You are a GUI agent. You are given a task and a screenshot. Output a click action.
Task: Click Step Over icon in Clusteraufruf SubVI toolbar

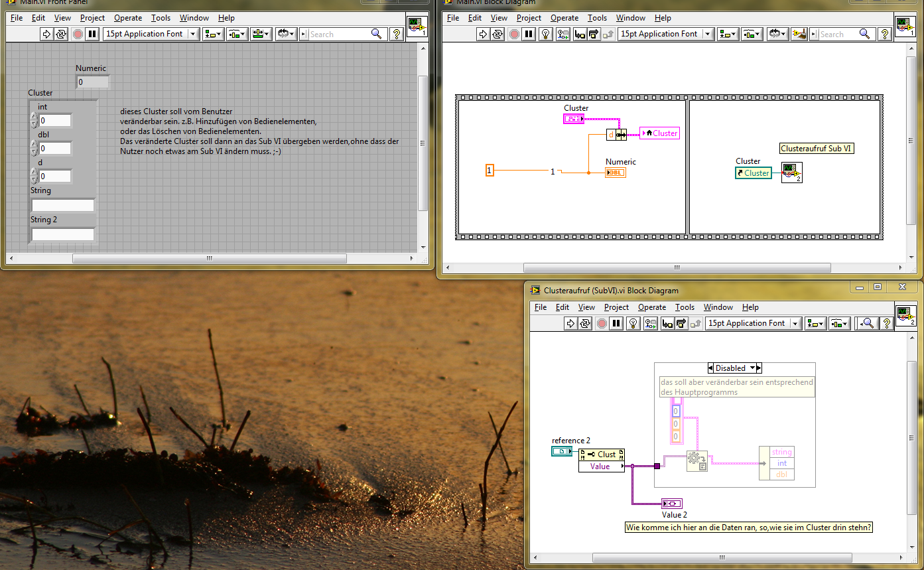pyautogui.click(x=681, y=323)
